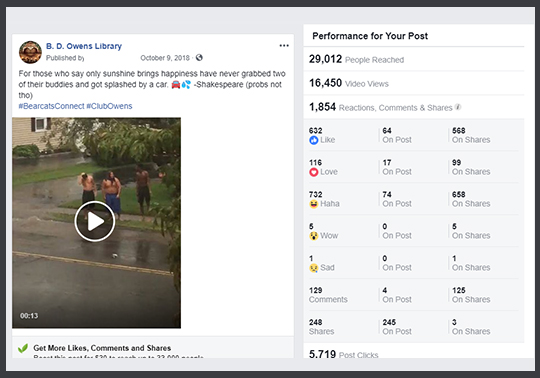Image resolution: width=540 pixels, height=378 pixels.
Task: Click Get More Likes, Comments and Shares
Action: click(x=102, y=348)
